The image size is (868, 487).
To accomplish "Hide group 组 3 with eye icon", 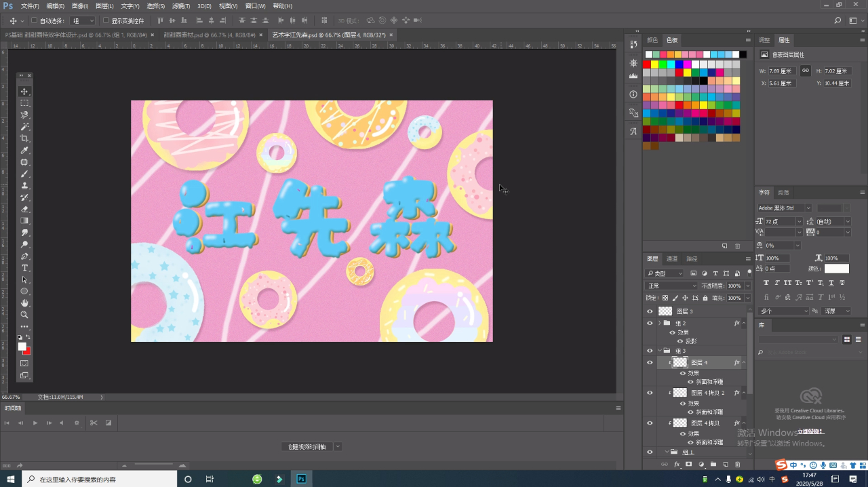I will point(650,351).
